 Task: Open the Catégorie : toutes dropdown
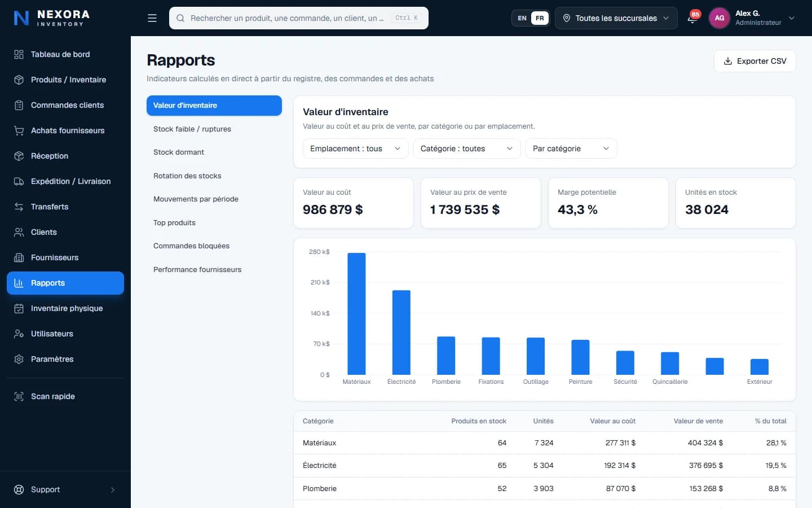[467, 148]
